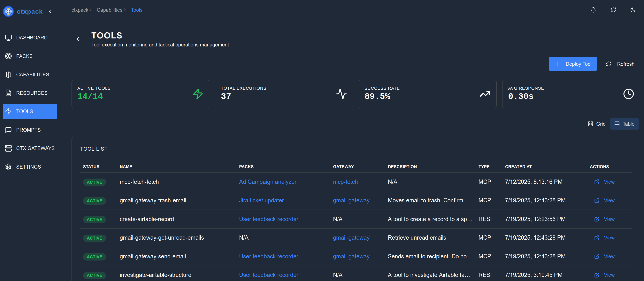This screenshot has height=281, width=644.
Task: Click the 7/12/2025, 8:13:16 PM timestamp
Action: (x=533, y=182)
